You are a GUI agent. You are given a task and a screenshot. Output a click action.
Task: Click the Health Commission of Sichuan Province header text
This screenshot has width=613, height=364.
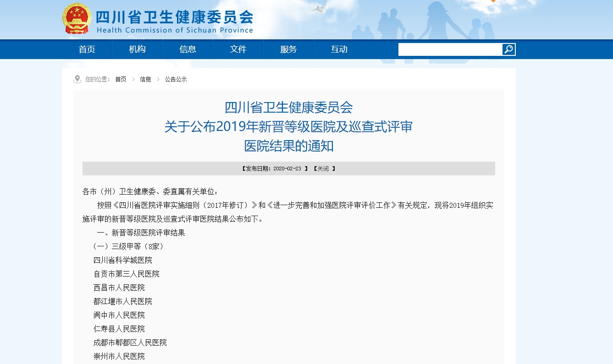point(175,30)
